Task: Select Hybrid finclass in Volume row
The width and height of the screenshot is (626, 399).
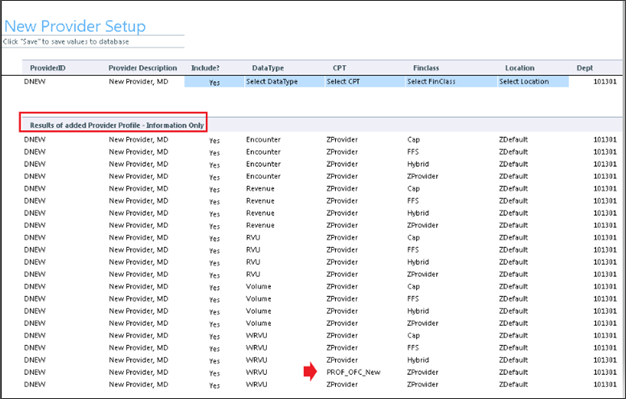Action: point(418,311)
